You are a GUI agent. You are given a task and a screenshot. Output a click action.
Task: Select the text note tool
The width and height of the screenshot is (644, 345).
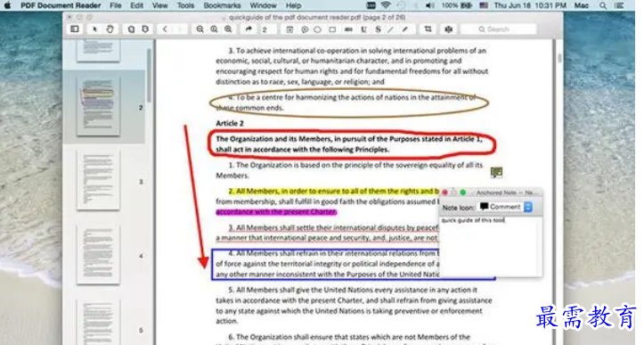point(289,29)
